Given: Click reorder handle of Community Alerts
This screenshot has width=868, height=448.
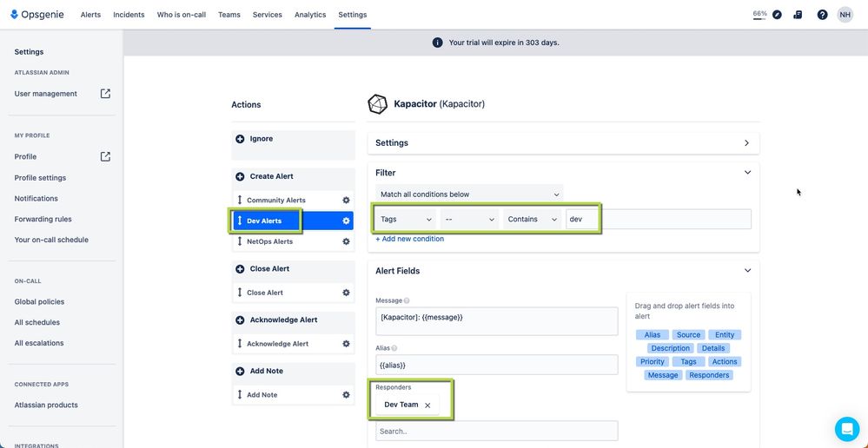Looking at the screenshot, I should (x=240, y=200).
